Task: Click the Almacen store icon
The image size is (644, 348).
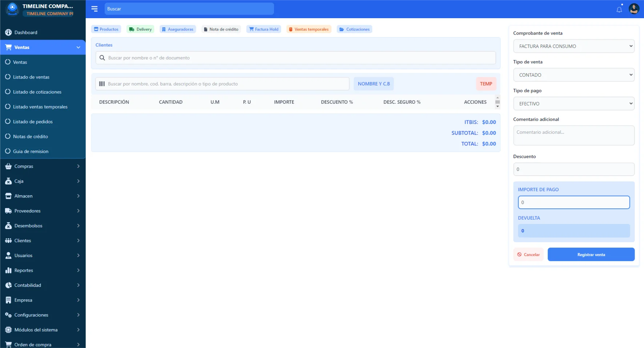Action: click(8, 196)
